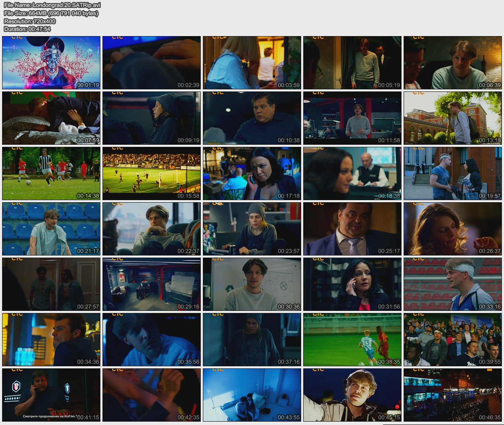Click the red stadium seats frame at 00:33:16
This screenshot has width=504, height=425.
point(453,284)
